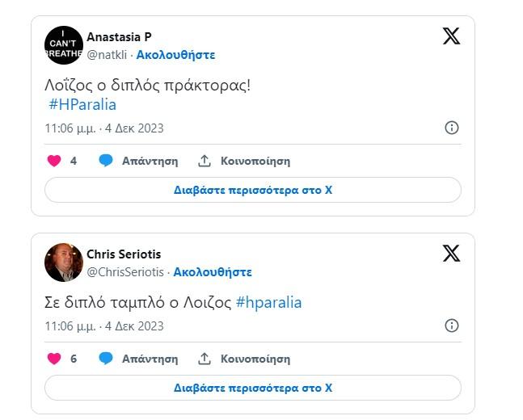This screenshot has height=420, width=523.
Task: Open the #HParalia hashtag link
Action: pos(82,105)
